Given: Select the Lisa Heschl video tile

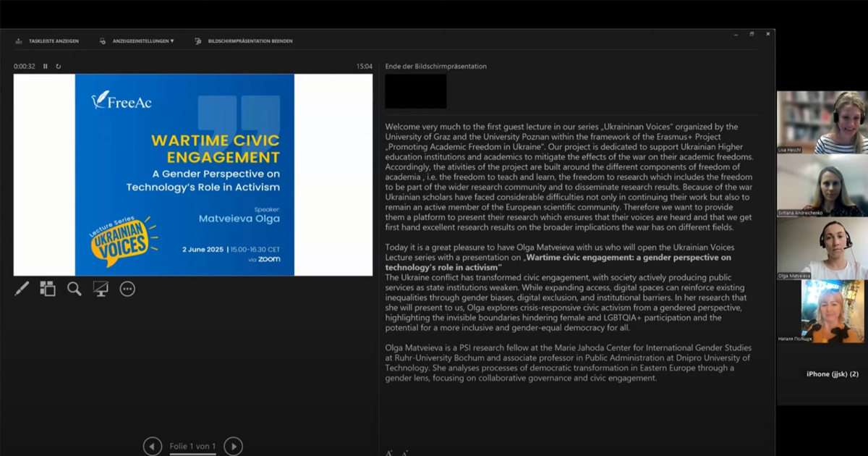Looking at the screenshot, I should coord(822,122).
